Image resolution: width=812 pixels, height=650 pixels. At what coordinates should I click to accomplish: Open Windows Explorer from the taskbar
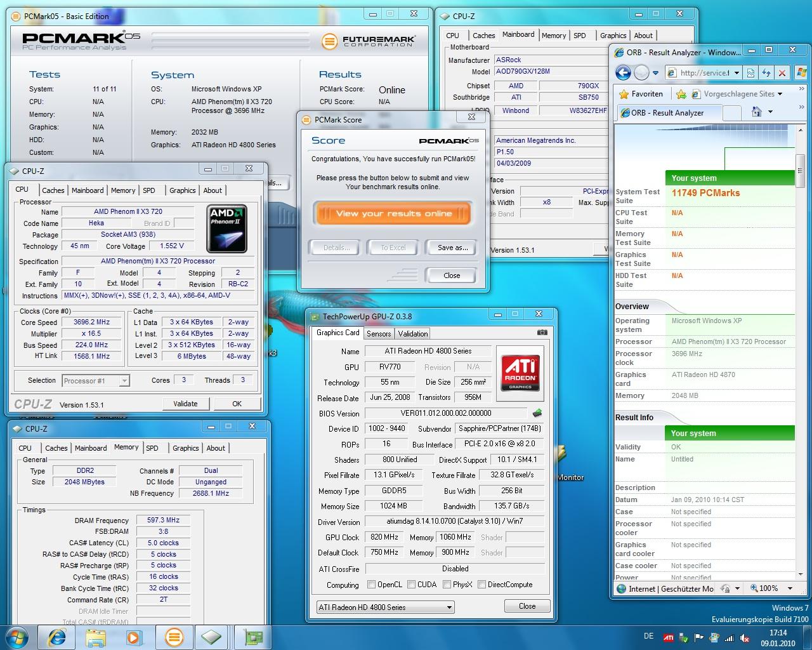pos(96,637)
